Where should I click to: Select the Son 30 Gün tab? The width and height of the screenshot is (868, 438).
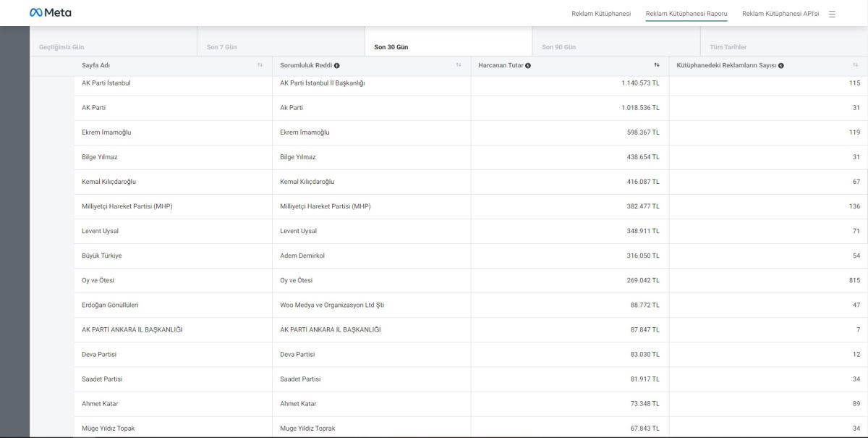click(391, 47)
